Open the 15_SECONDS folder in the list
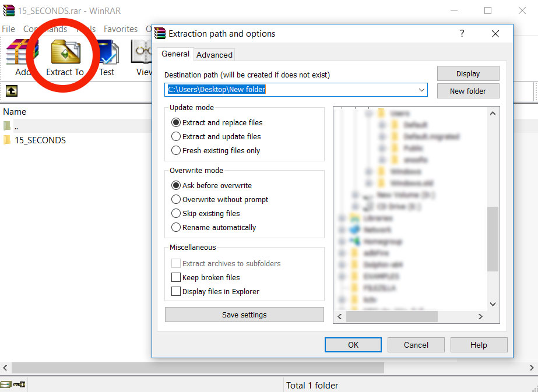The image size is (538, 392). pyautogui.click(x=40, y=140)
